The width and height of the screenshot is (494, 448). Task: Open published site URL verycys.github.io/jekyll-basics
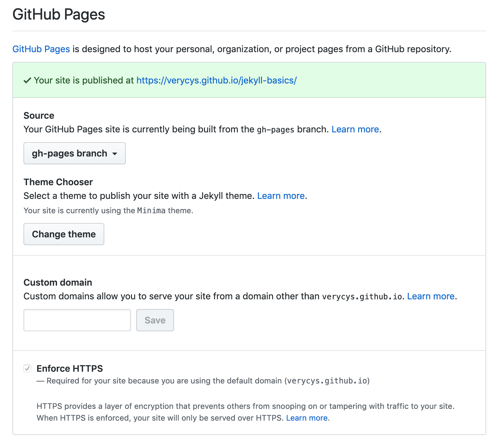(216, 80)
